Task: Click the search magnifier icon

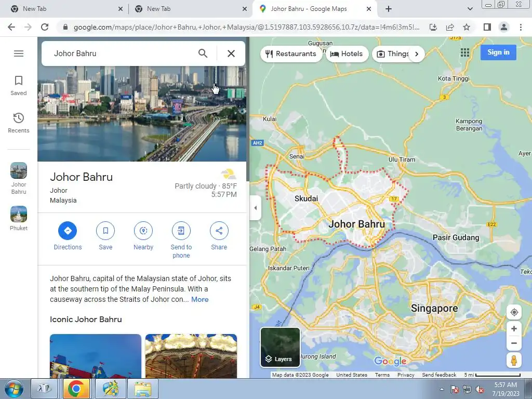Action: (x=203, y=54)
